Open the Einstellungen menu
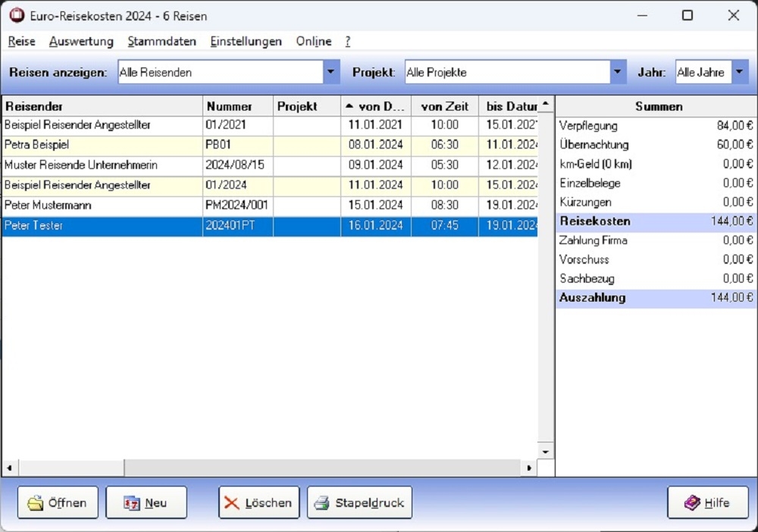 coord(246,42)
